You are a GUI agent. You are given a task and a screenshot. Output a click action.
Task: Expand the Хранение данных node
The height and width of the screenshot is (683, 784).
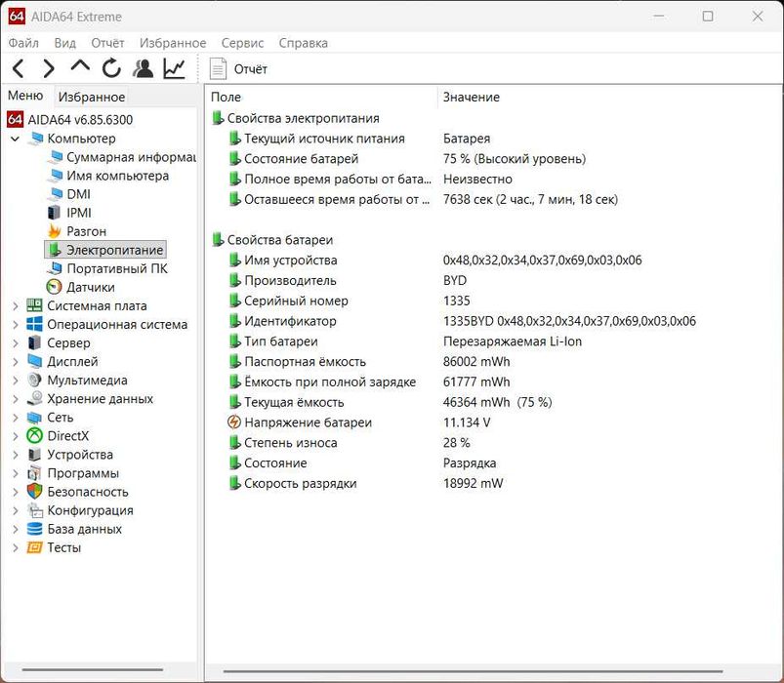click(15, 399)
